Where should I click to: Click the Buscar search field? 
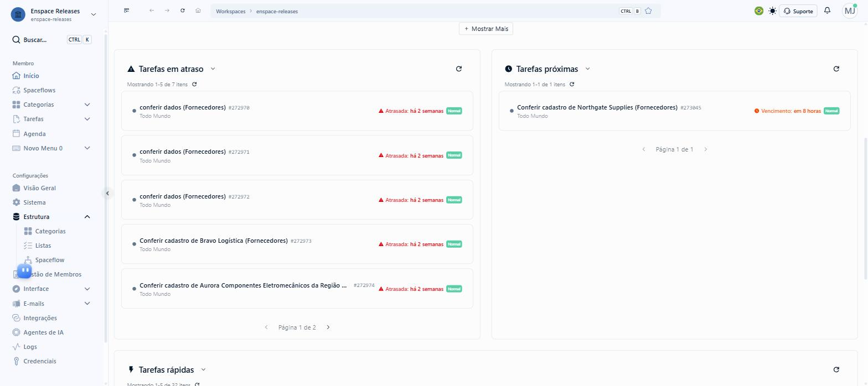pyautogui.click(x=52, y=40)
